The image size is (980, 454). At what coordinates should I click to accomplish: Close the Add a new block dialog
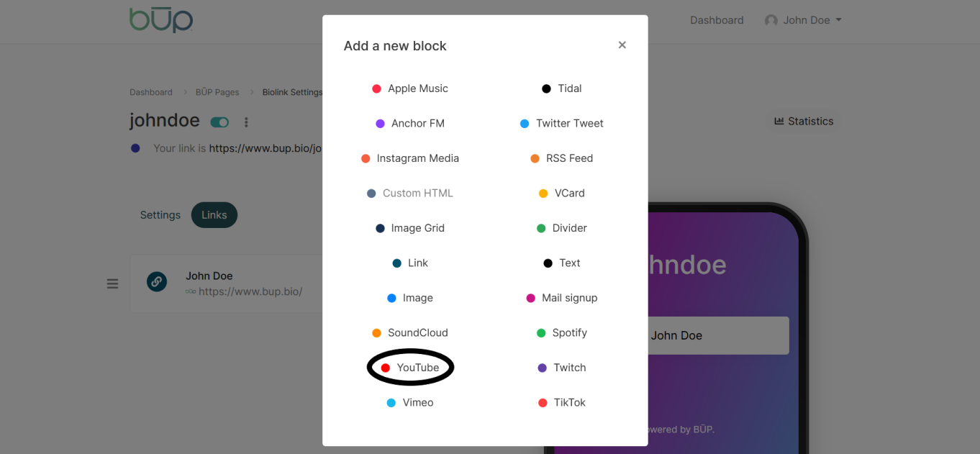[622, 45]
